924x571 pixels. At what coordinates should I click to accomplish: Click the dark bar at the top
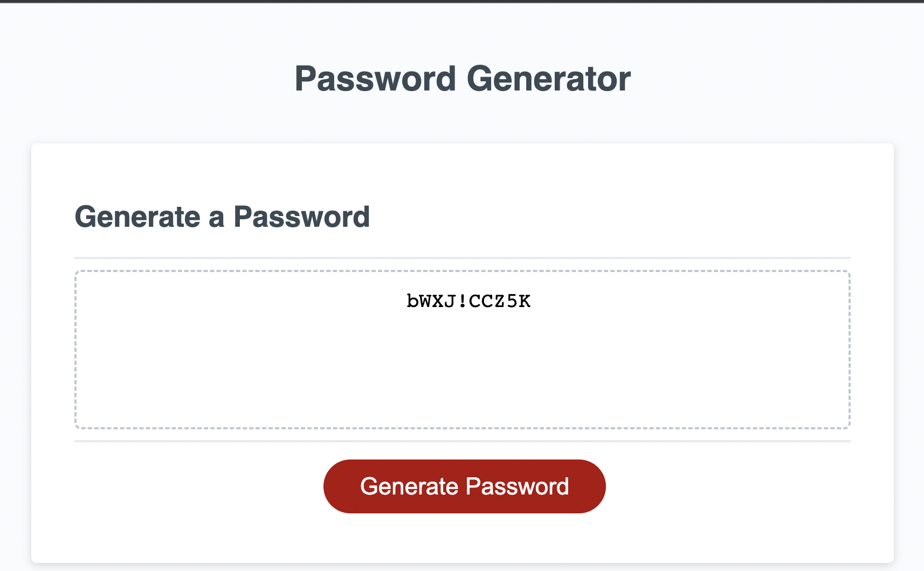click(463, 3)
